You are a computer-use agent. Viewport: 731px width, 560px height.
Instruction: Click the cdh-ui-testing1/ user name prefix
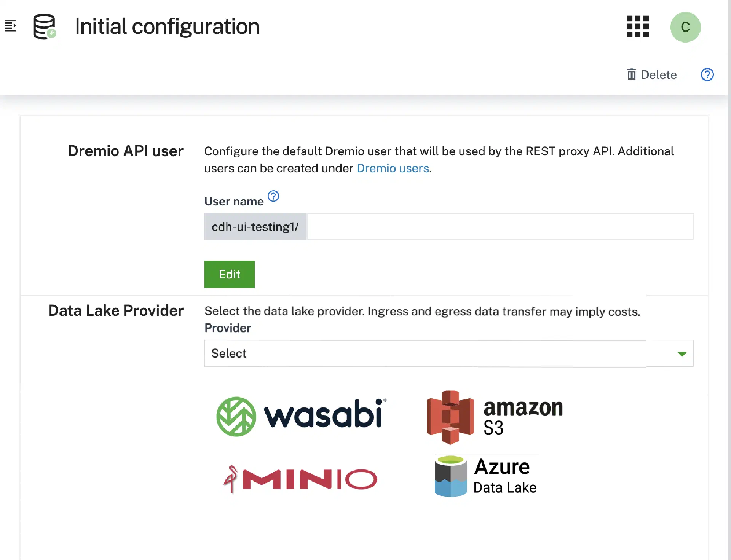[255, 227]
